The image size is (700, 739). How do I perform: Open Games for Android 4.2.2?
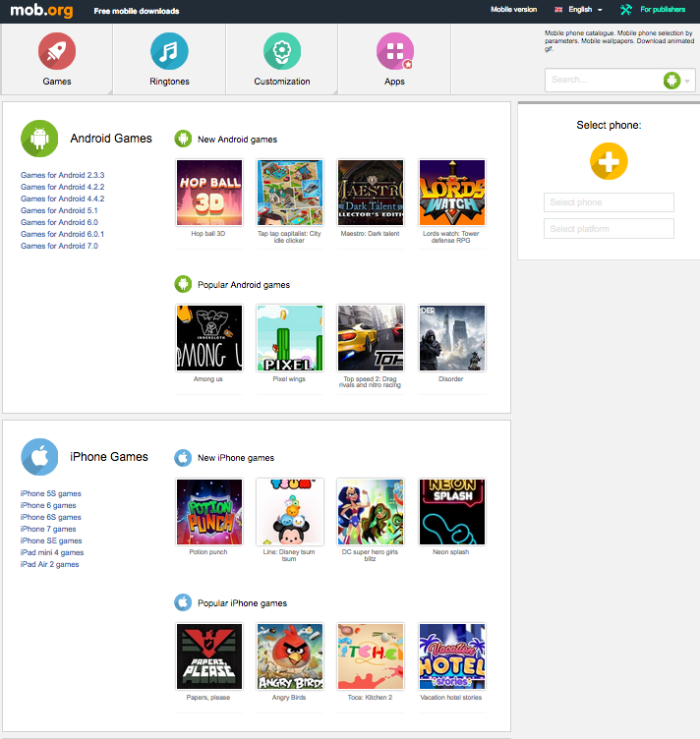click(62, 187)
